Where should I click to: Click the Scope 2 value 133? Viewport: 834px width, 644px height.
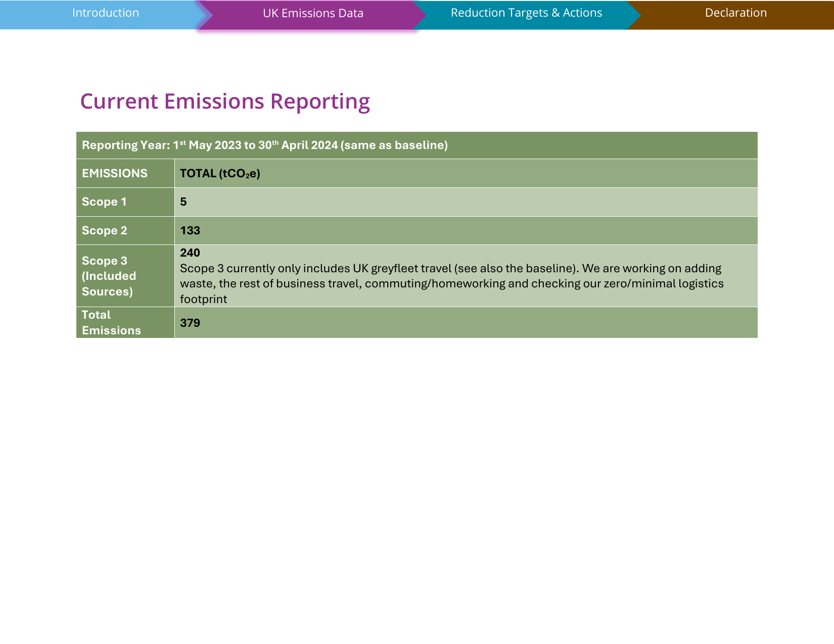pos(190,231)
